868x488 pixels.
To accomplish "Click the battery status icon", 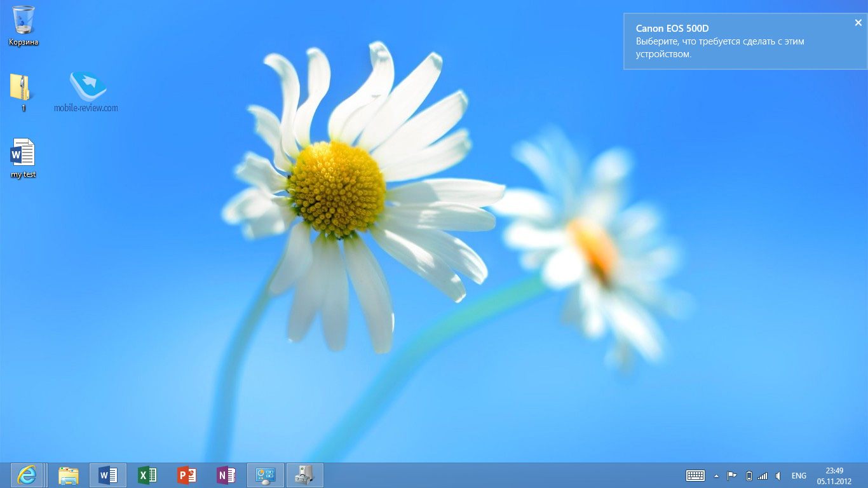I will (x=749, y=476).
